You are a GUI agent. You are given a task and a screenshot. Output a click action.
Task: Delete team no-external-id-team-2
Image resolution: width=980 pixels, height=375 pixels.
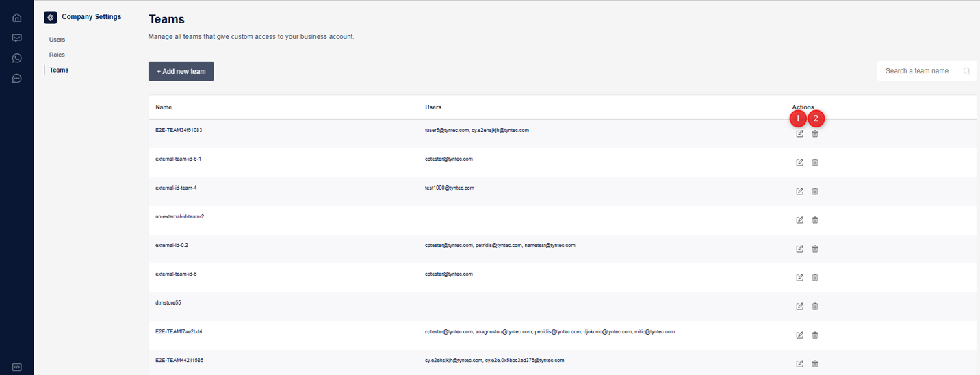tap(815, 220)
